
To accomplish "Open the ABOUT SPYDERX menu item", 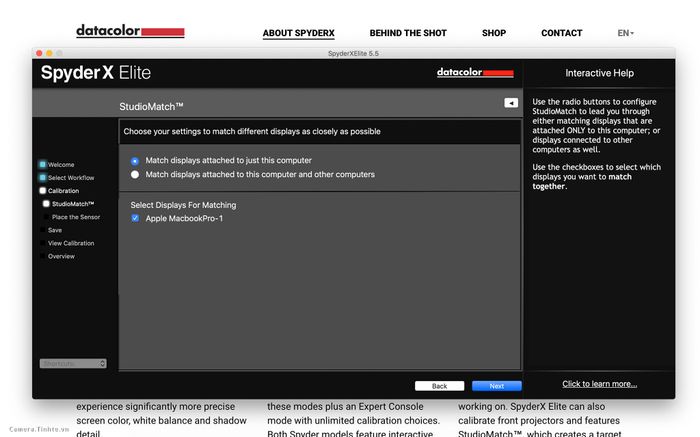I will tap(298, 33).
